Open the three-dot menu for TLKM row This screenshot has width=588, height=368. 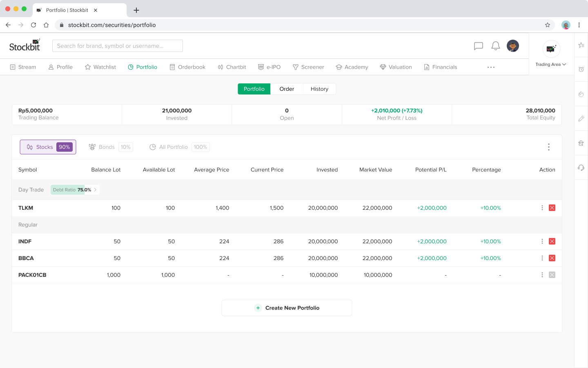click(542, 208)
